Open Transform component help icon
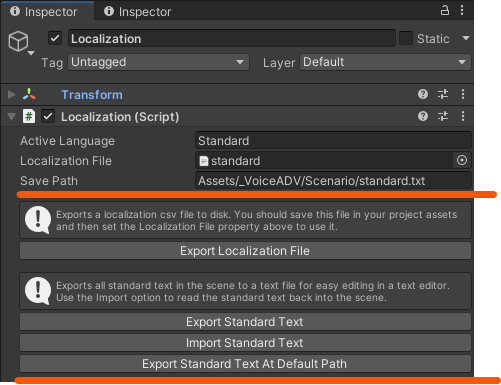 pyautogui.click(x=423, y=94)
